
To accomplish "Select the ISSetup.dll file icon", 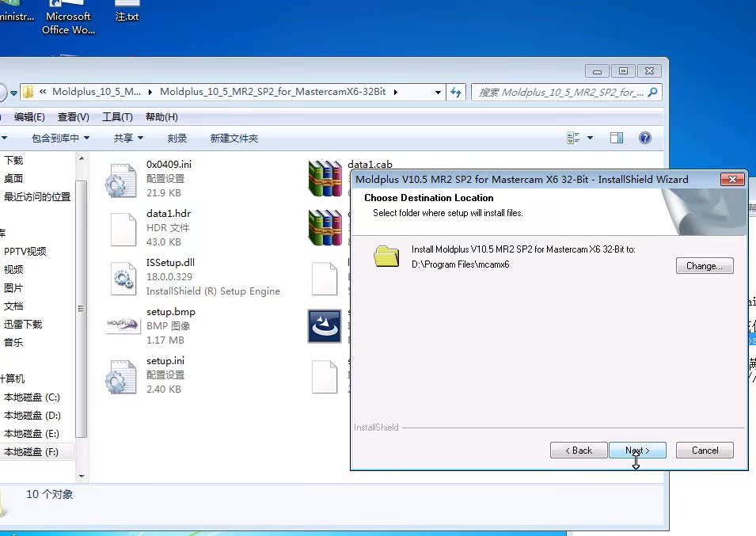I will 123,279.
